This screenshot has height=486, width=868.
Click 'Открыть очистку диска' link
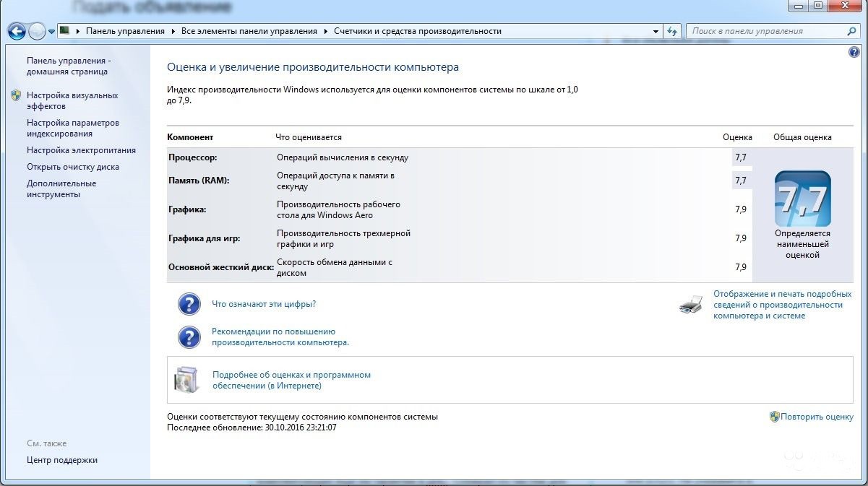[x=73, y=167]
